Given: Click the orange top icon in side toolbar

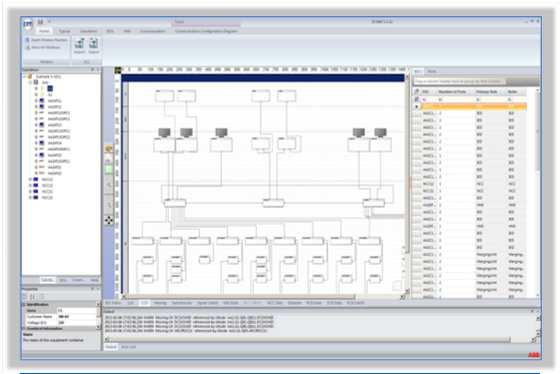Looking at the screenshot, I should point(109,149).
